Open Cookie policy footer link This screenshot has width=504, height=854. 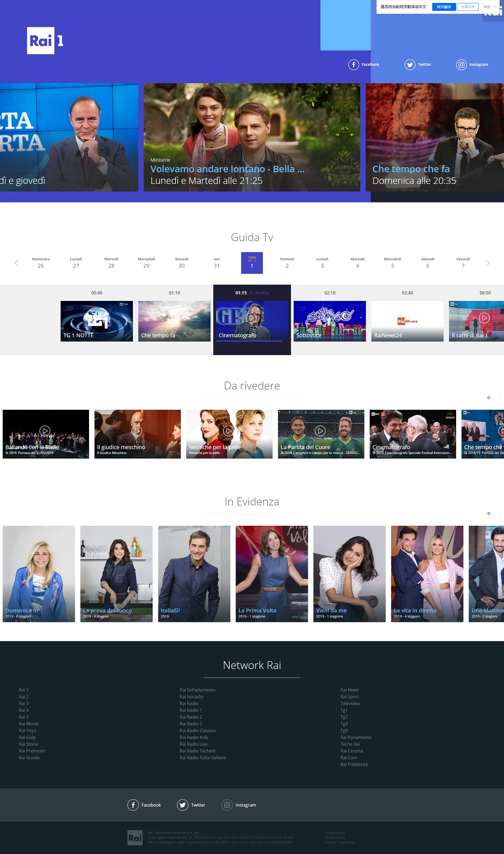click(x=335, y=838)
